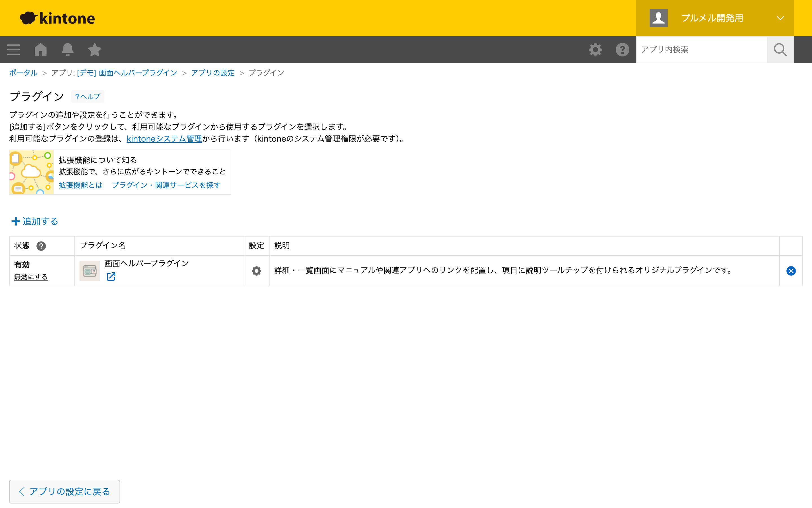Open the plugin's external link icon
The width and height of the screenshot is (812, 508).
click(x=111, y=277)
